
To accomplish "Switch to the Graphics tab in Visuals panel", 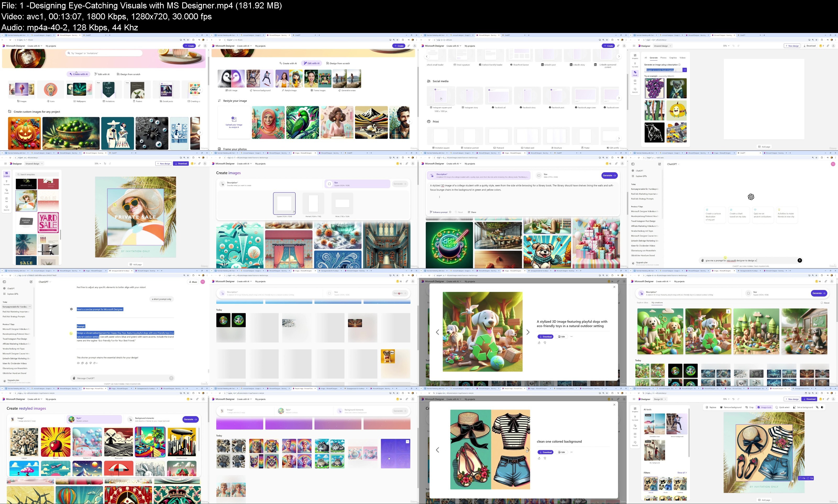I will 673,58.
